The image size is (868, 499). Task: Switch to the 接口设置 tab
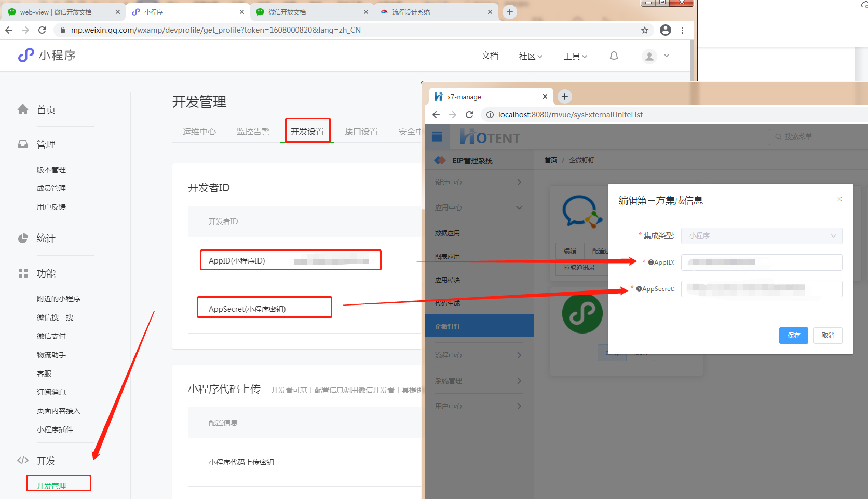[361, 132]
